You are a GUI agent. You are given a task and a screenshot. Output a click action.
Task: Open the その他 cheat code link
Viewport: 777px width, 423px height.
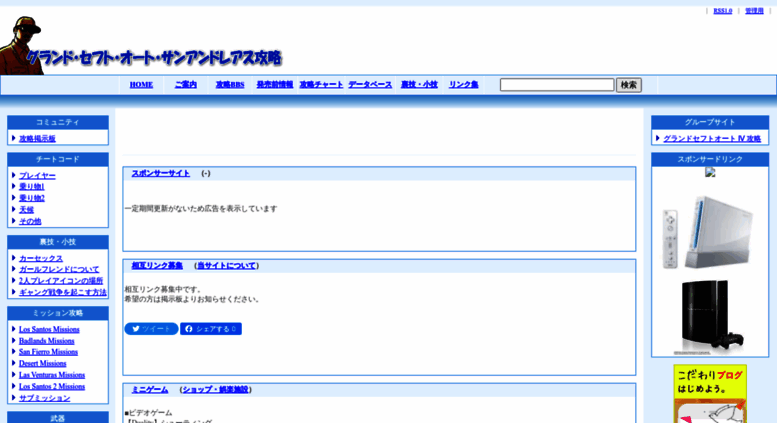[x=30, y=221]
